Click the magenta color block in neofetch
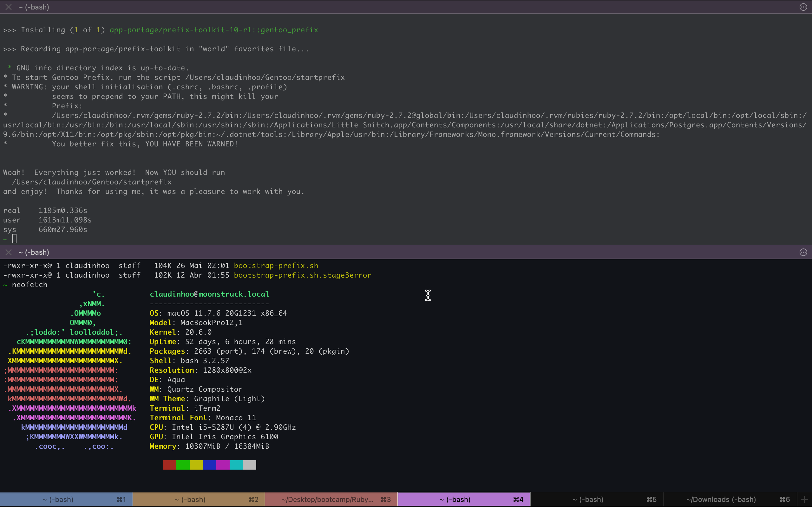812x507 pixels. (x=223, y=465)
